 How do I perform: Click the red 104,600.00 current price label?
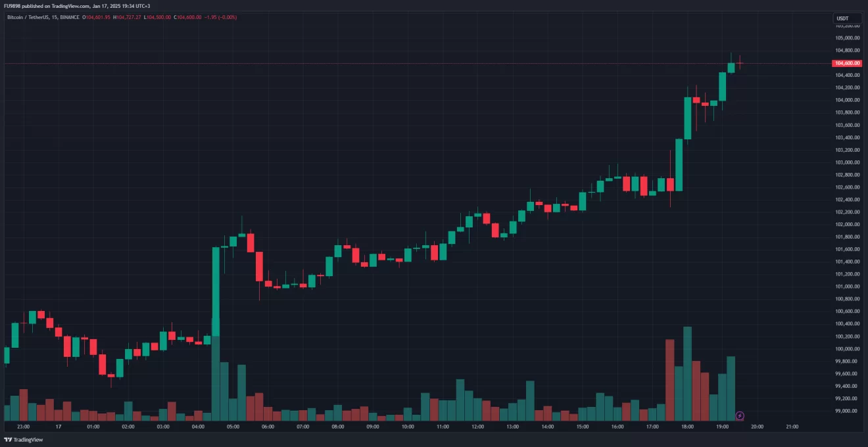847,63
